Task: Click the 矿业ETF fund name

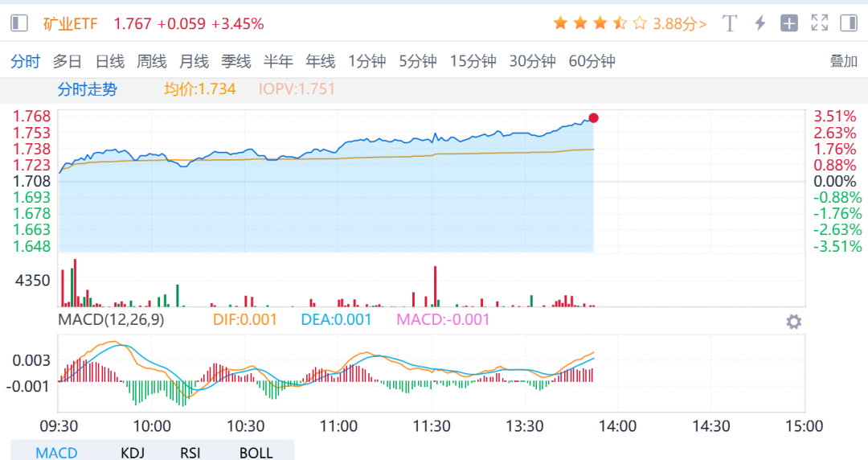Action: click(x=71, y=24)
